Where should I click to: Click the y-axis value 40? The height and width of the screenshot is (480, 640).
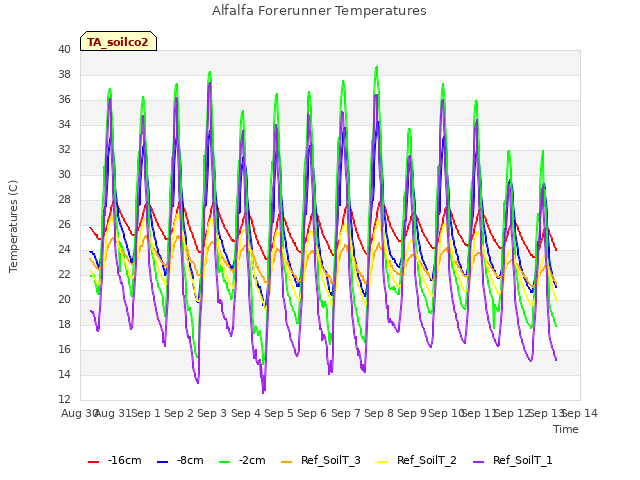pyautogui.click(x=64, y=49)
